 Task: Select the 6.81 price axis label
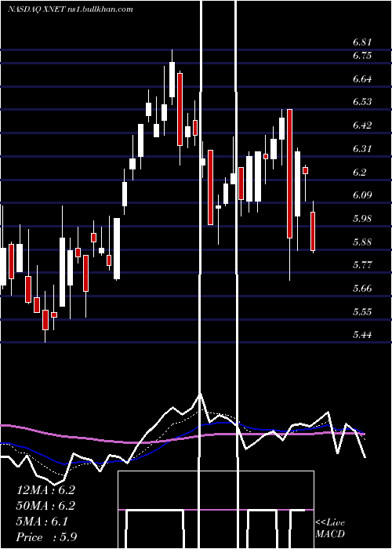[362, 42]
